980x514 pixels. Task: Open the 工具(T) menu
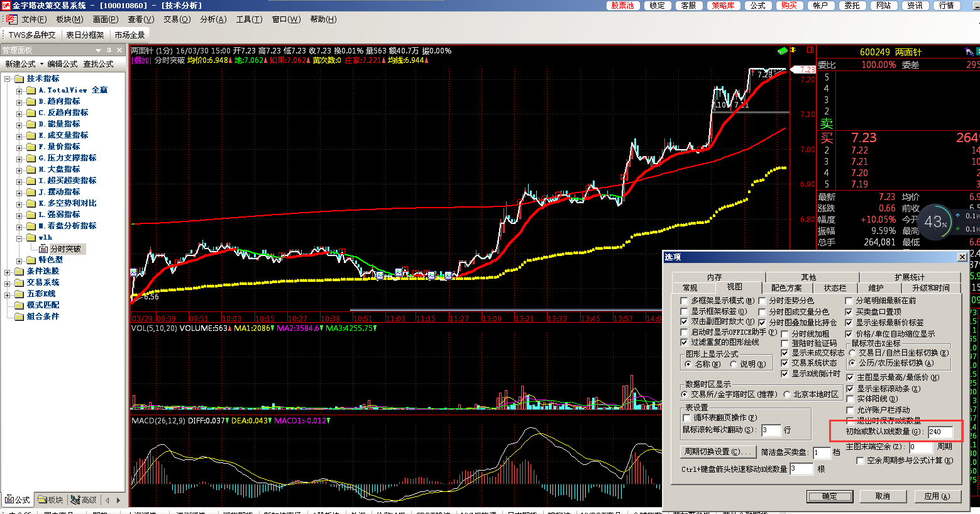(x=250, y=20)
